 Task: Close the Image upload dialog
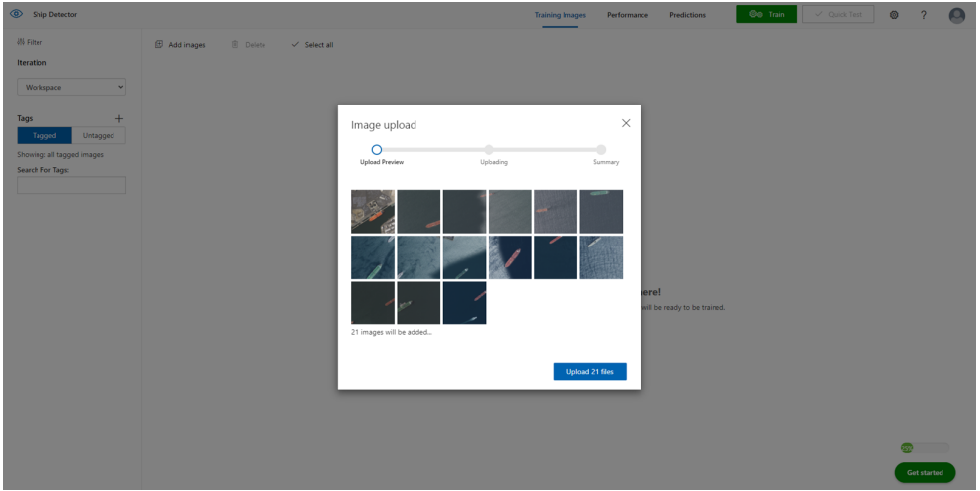(x=626, y=123)
